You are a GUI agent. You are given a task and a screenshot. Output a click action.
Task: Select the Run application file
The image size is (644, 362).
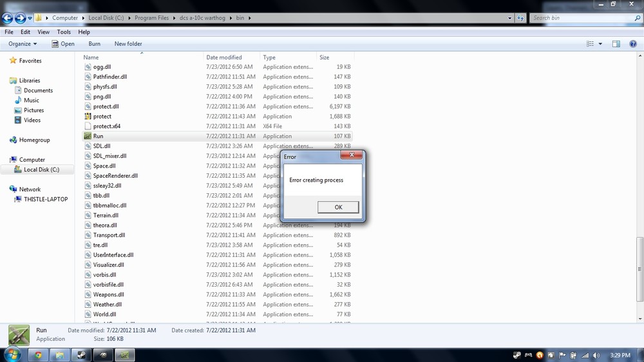(217, 136)
